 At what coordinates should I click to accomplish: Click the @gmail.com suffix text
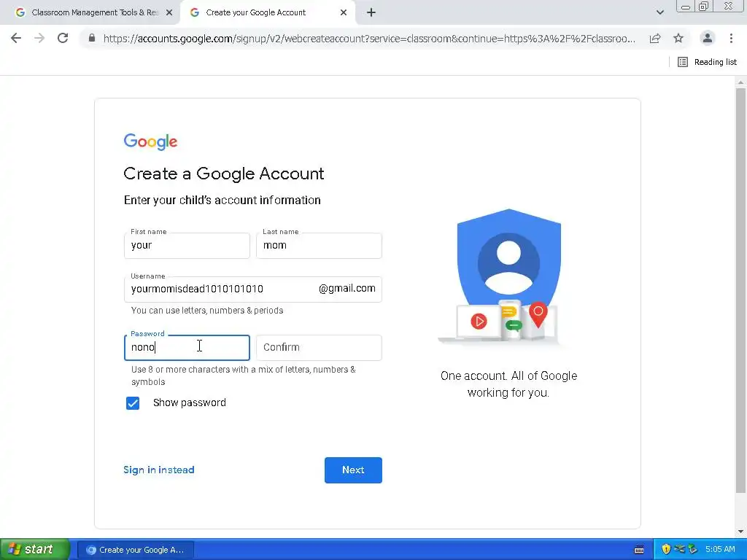pyautogui.click(x=347, y=289)
